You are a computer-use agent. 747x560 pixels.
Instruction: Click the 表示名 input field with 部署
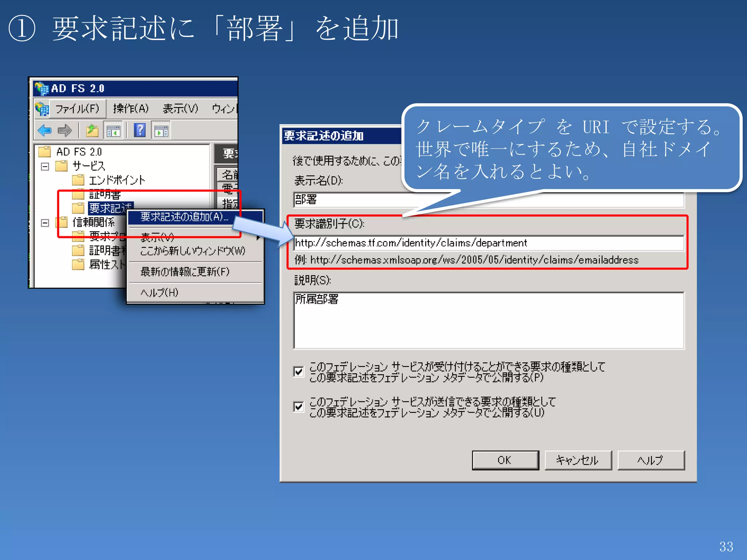(x=489, y=200)
